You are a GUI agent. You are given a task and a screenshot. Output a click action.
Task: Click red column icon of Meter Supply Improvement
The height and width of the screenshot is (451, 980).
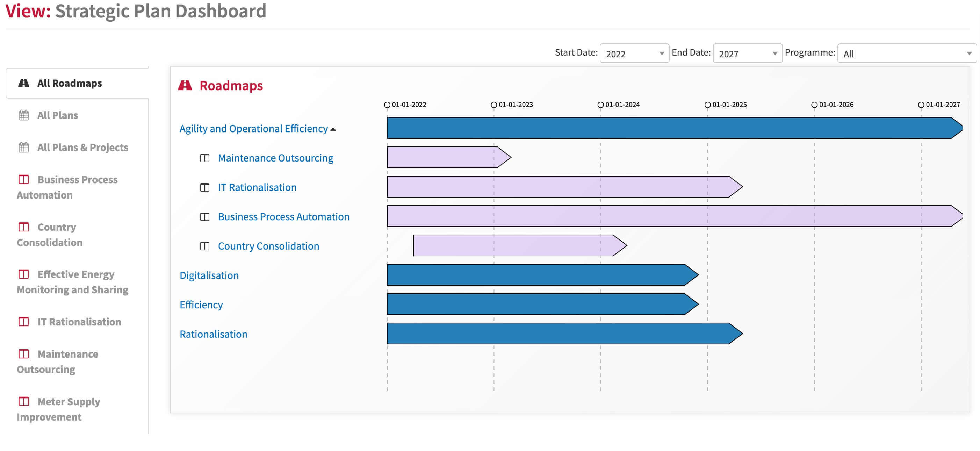(x=23, y=401)
